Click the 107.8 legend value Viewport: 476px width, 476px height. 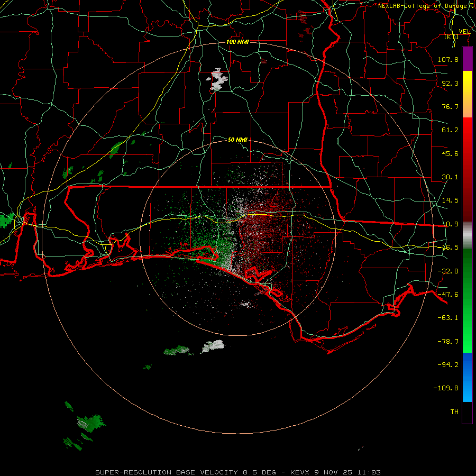tap(448, 59)
